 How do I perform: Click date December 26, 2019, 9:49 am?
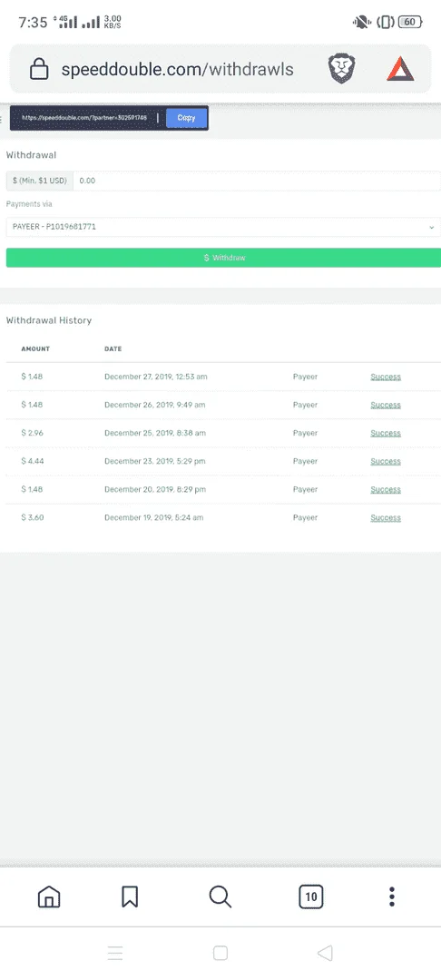[x=155, y=405]
